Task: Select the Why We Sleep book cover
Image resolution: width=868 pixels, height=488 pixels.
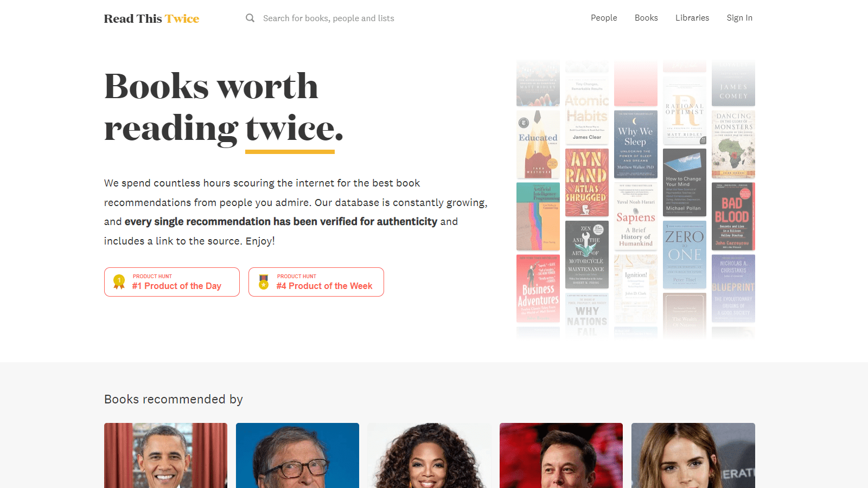Action: [636, 144]
